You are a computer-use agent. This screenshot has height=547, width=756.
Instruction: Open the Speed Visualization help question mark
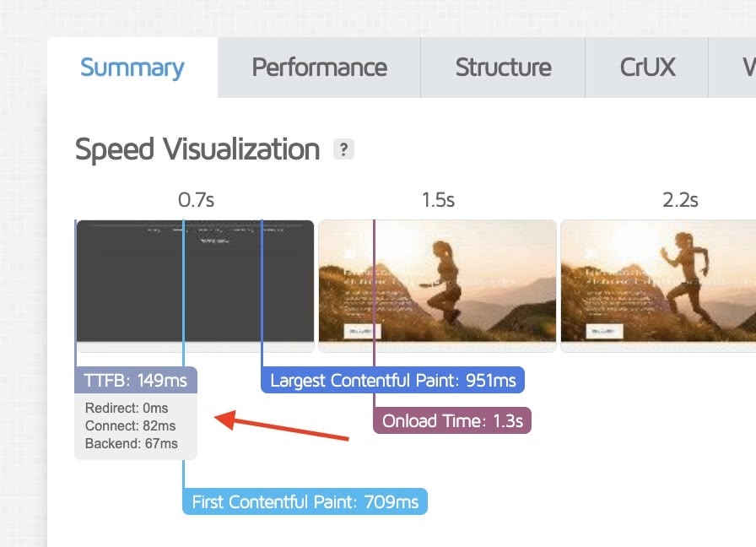pyautogui.click(x=343, y=150)
